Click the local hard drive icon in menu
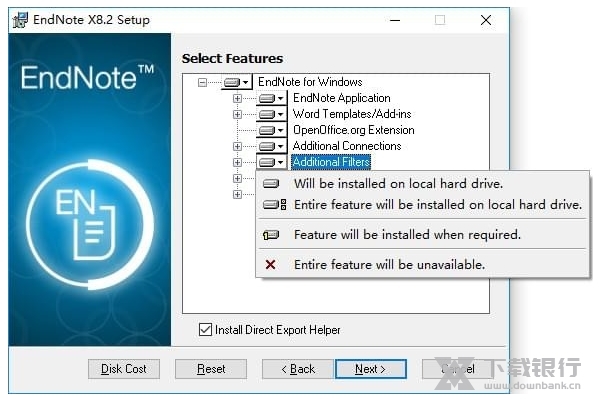This screenshot has height=399, width=599. coord(271,184)
